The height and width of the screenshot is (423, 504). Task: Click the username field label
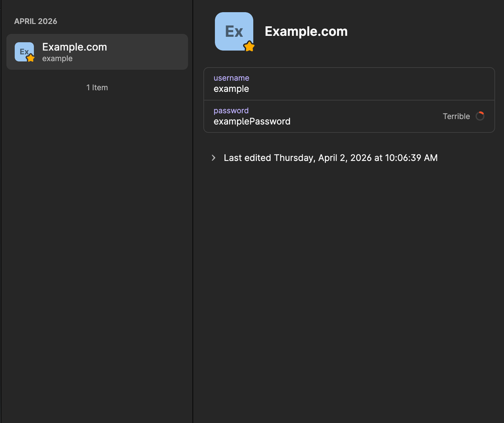pos(231,78)
